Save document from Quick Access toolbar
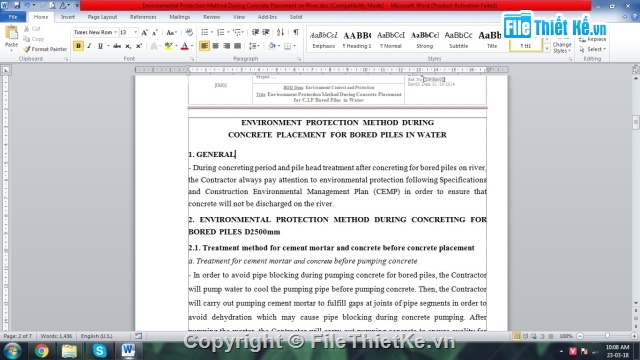640x360 pixels. [x=17, y=5]
